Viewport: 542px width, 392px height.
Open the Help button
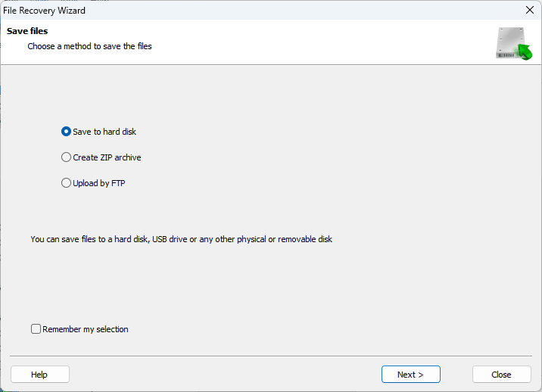[x=40, y=375]
